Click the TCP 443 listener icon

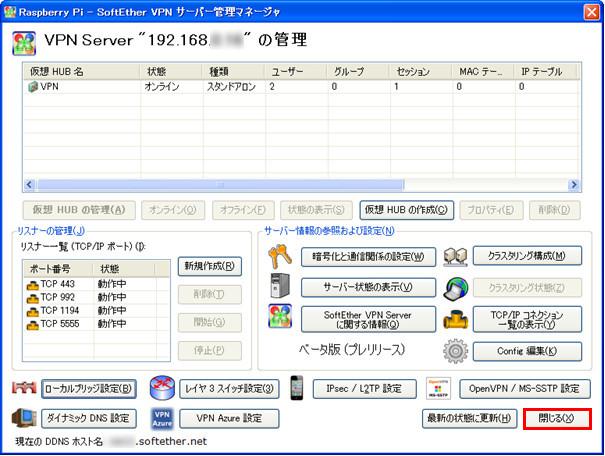click(x=33, y=285)
